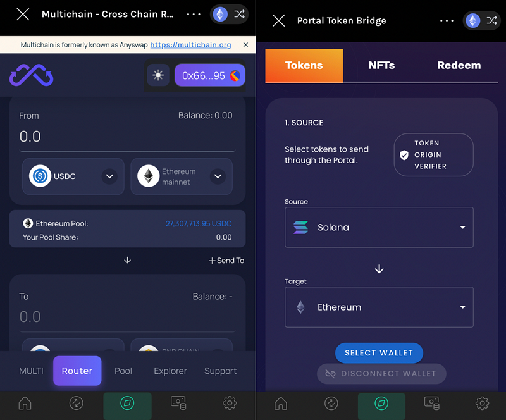Switch to the NFTs tab
This screenshot has height=420, width=506.
tap(381, 66)
